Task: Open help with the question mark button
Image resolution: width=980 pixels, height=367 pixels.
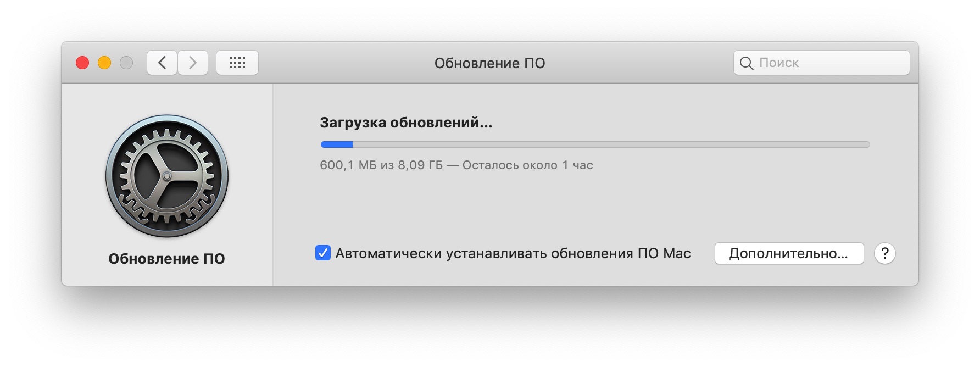Action: click(885, 253)
